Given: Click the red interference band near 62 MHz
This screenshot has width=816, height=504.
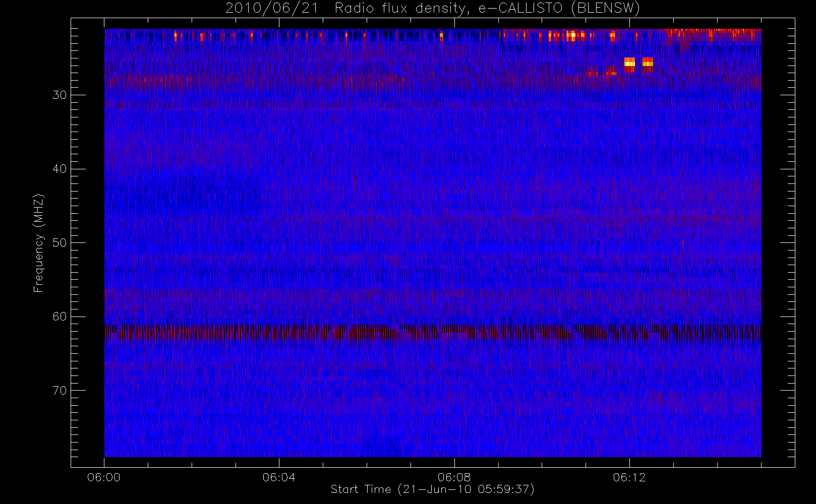Looking at the screenshot, I should [433, 333].
